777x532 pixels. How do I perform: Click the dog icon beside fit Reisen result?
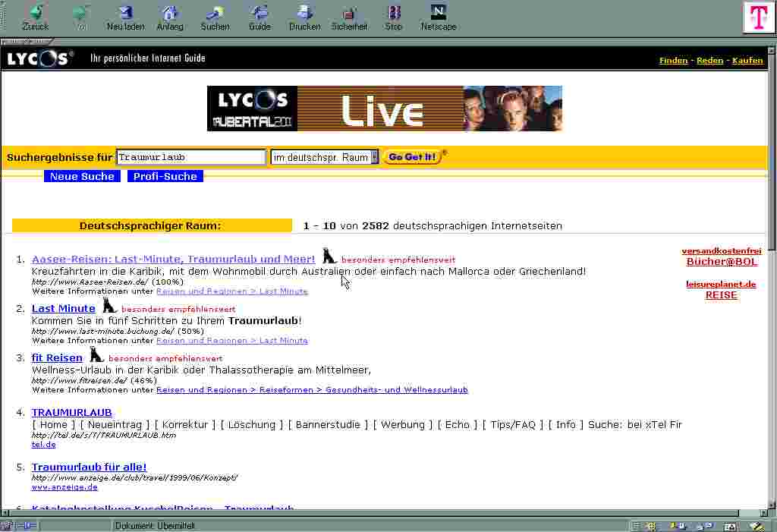(x=96, y=354)
